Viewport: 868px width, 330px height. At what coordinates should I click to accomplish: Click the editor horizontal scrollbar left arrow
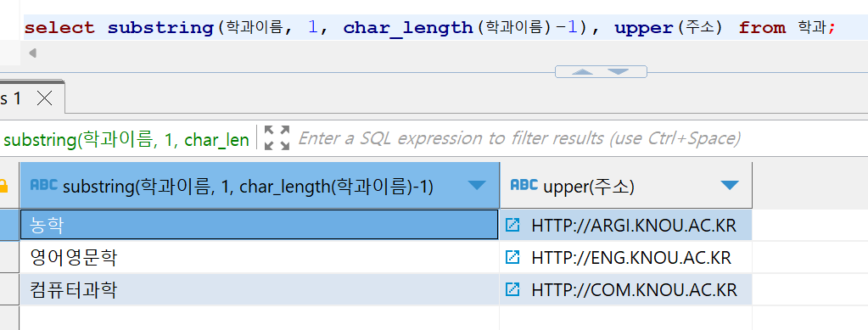click(x=32, y=53)
